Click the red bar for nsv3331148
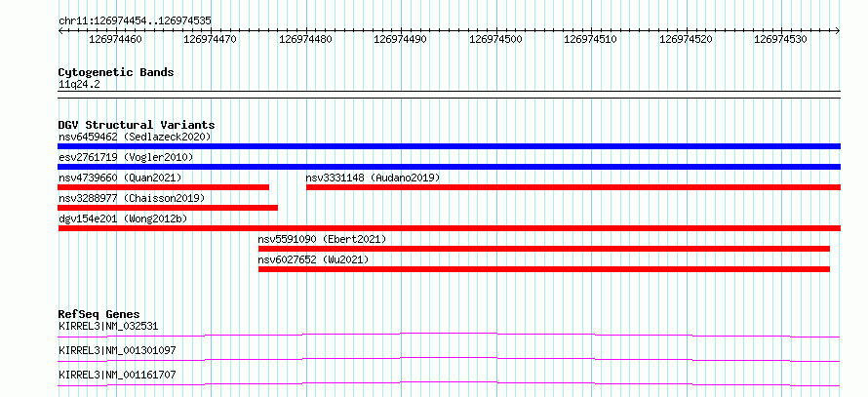This screenshot has width=868, height=397. (573, 187)
